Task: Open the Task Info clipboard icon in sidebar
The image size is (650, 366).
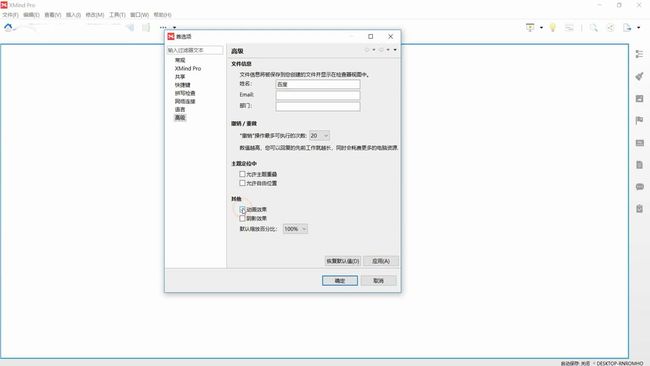Action: click(639, 208)
